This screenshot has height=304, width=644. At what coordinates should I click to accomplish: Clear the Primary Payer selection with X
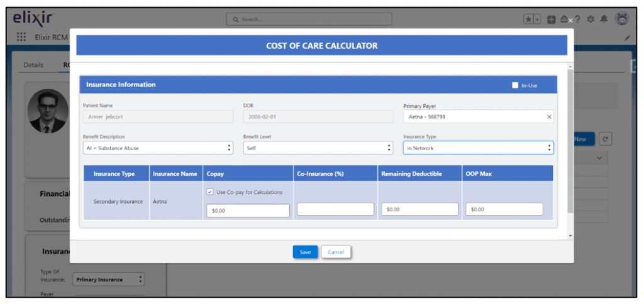coord(548,117)
